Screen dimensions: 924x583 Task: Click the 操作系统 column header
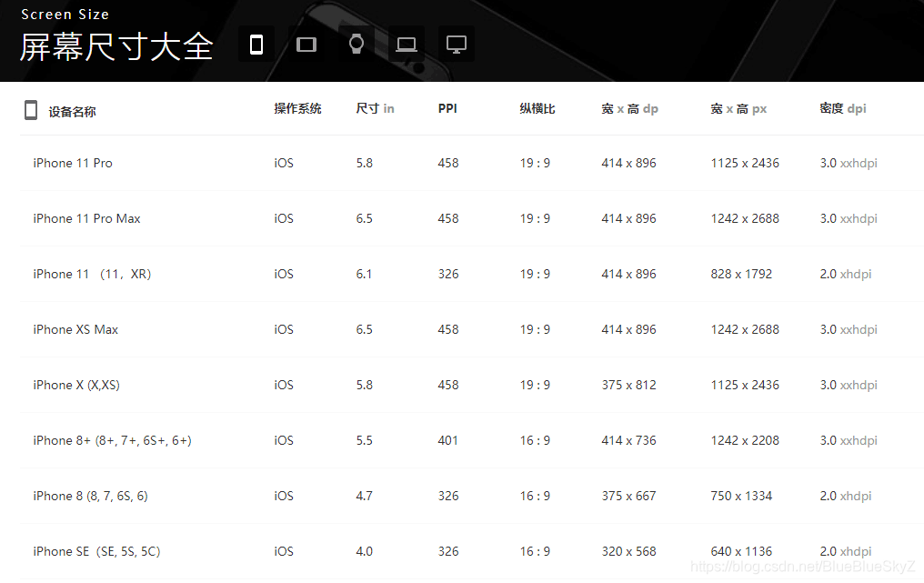[297, 108]
